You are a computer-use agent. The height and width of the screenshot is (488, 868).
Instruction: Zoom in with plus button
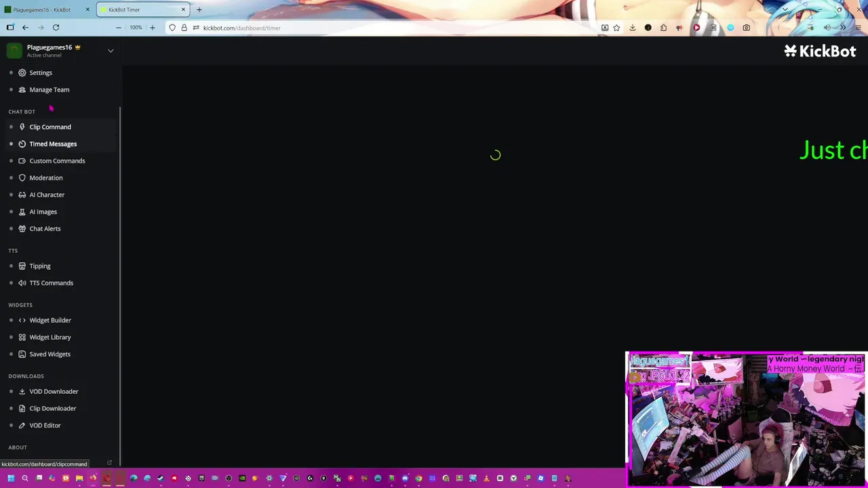[x=152, y=28]
